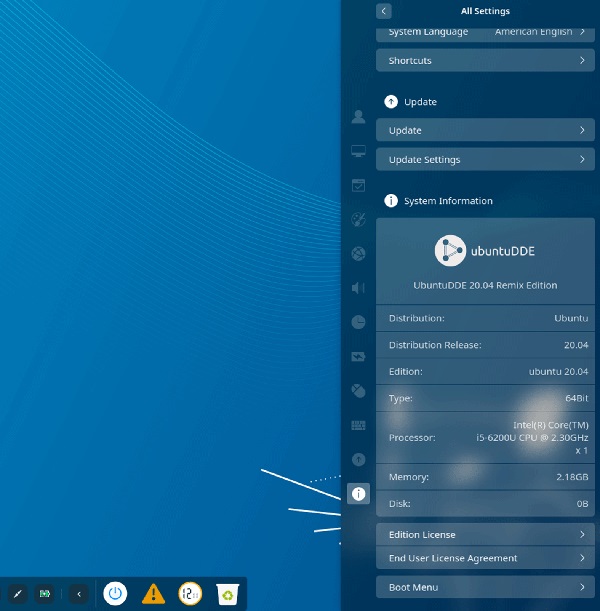Click the Network globe icon in sidebar
This screenshot has height=611, width=600.
click(x=358, y=254)
